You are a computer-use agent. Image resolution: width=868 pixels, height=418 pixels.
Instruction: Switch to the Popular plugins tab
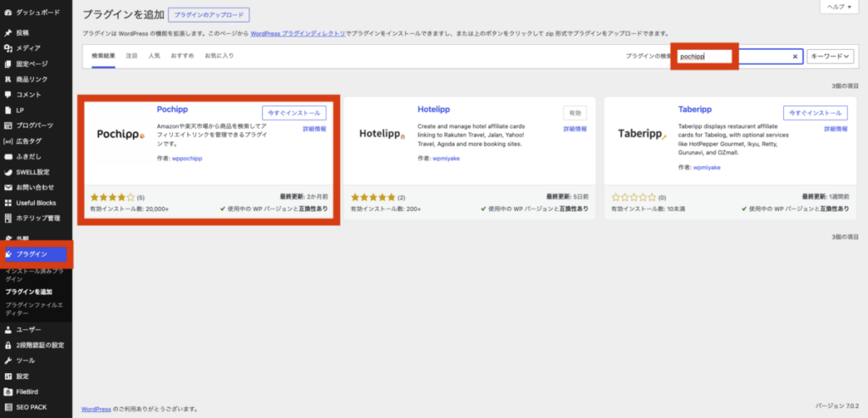pyautogui.click(x=154, y=56)
